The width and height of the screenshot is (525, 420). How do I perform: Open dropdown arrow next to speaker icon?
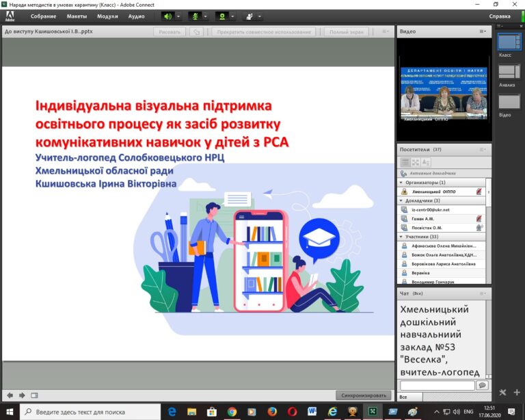178,16
